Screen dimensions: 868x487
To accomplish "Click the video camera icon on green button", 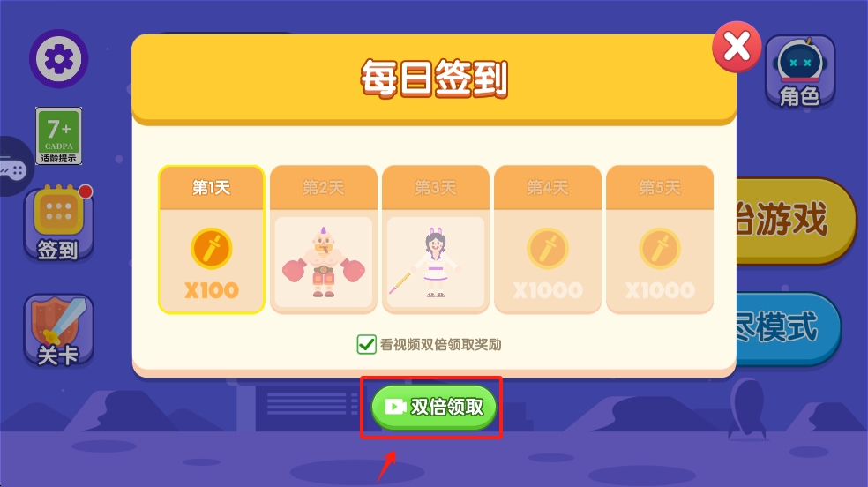I will (x=395, y=407).
